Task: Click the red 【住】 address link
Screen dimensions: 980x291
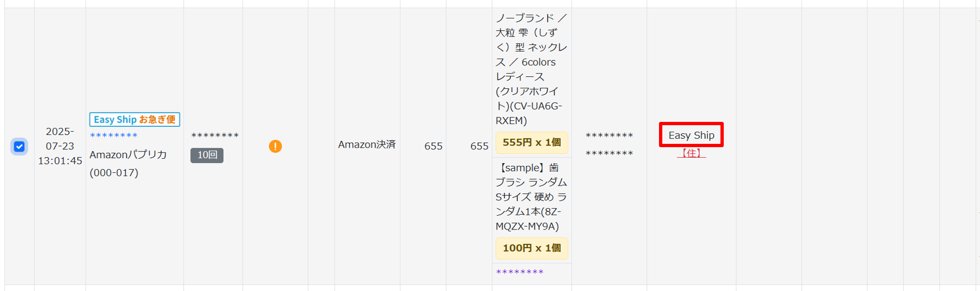Action: tap(691, 153)
